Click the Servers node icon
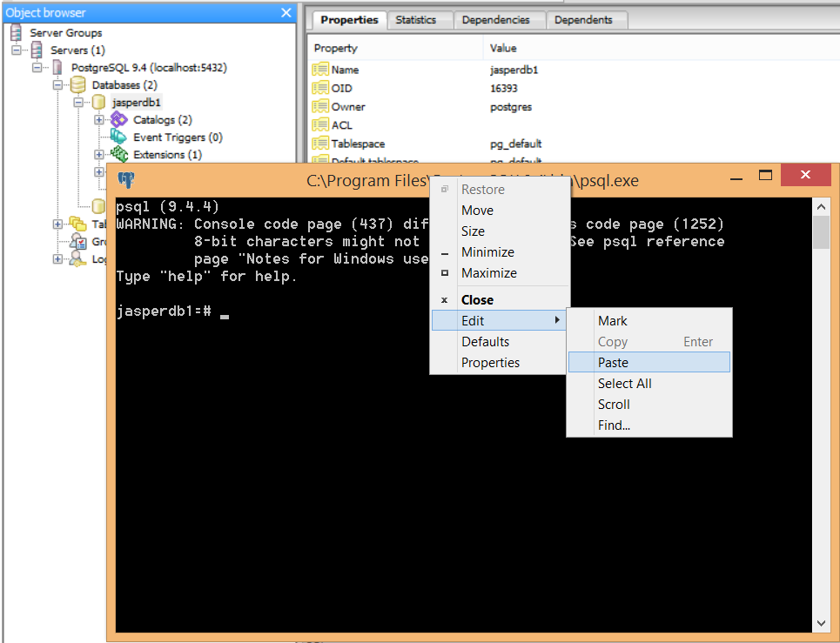The image size is (840, 643). click(37, 50)
